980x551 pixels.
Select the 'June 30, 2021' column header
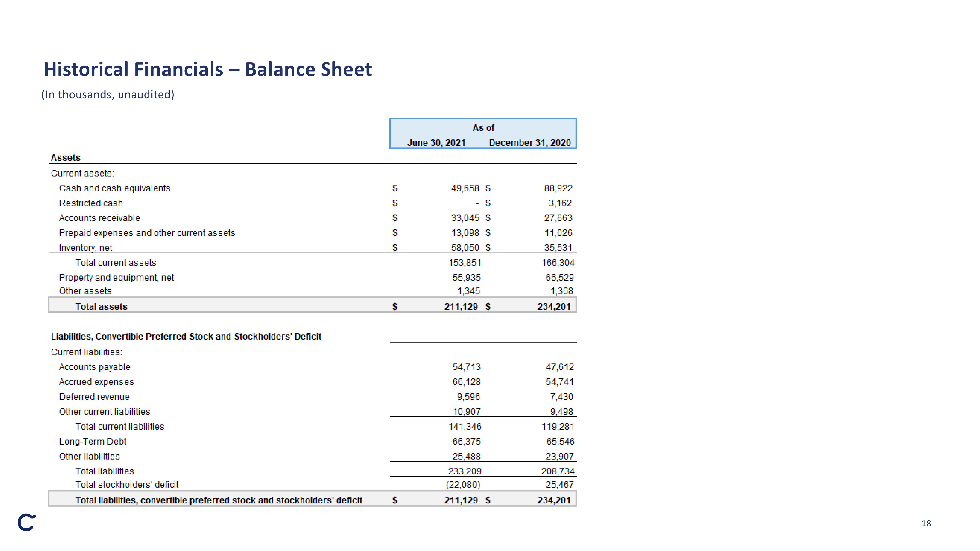click(x=436, y=143)
